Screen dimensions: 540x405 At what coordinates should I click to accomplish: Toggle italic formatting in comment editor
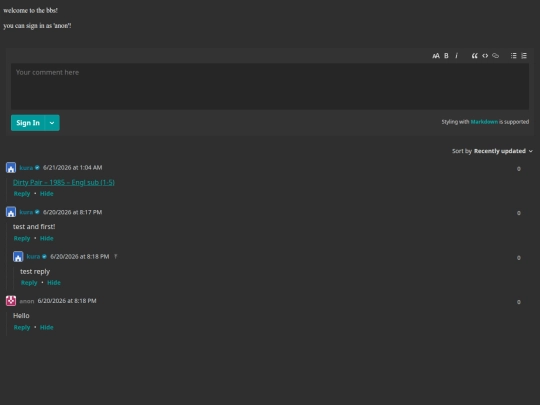pos(456,56)
